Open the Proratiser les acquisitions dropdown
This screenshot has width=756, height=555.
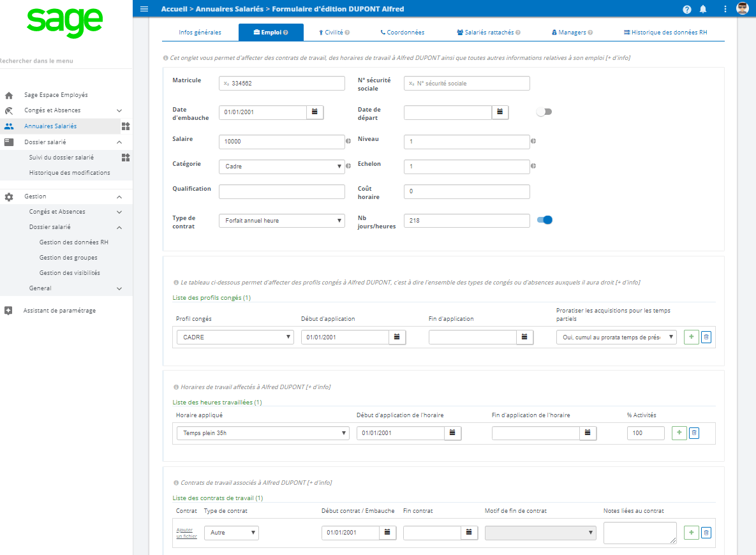click(x=616, y=337)
